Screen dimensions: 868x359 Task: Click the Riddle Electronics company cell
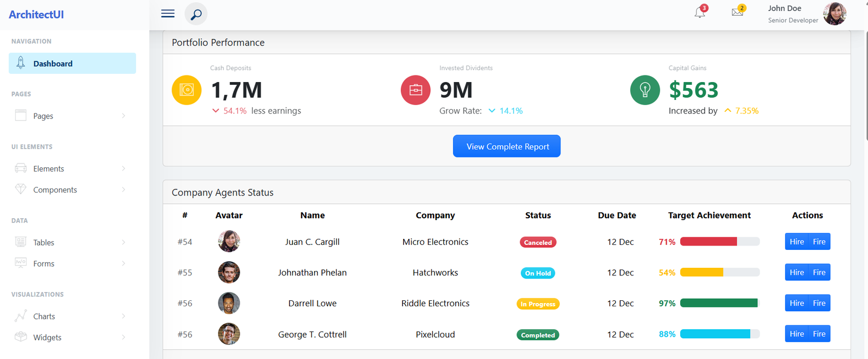tap(435, 303)
